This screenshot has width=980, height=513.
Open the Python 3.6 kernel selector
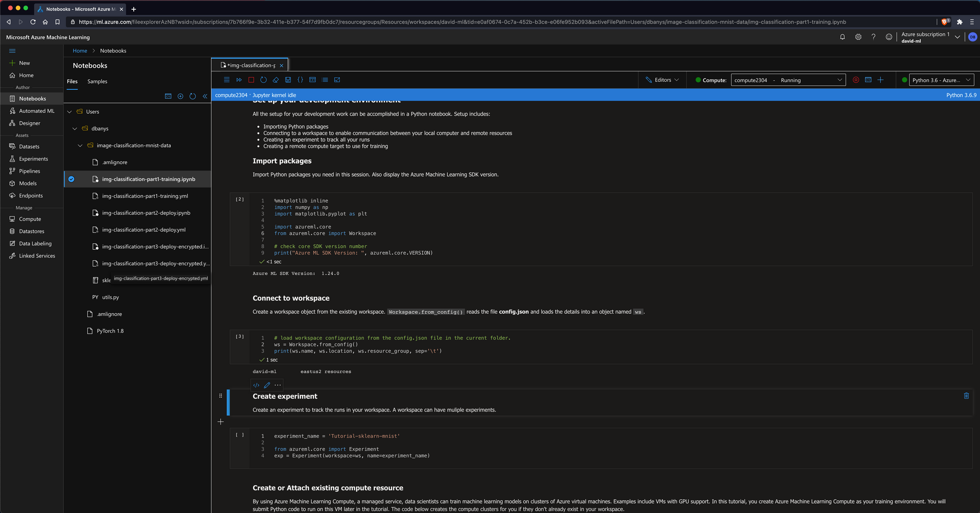(941, 80)
